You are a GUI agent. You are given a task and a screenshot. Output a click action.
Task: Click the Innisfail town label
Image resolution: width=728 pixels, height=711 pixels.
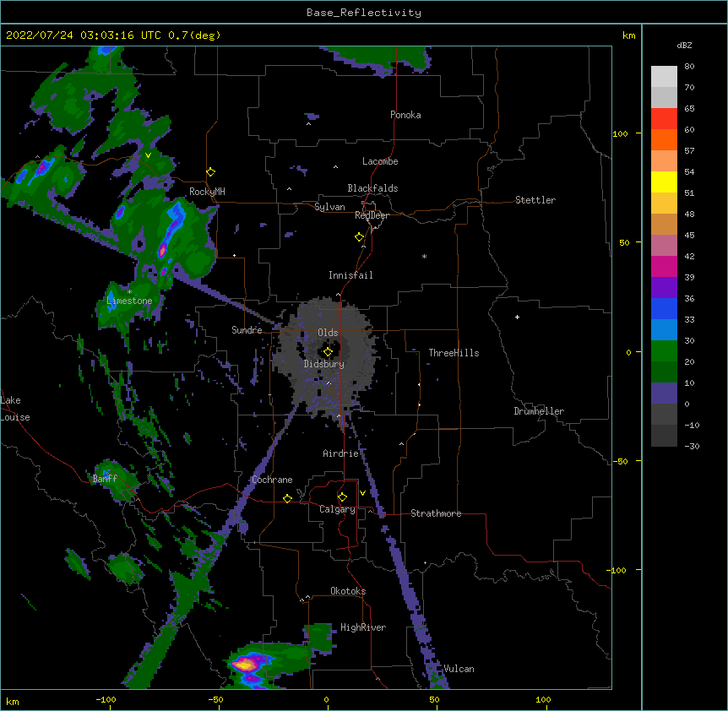pos(350,275)
